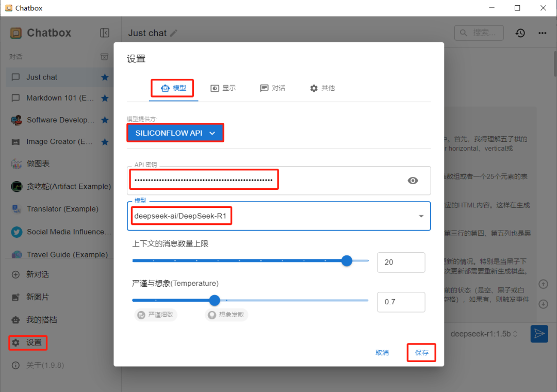Open the Translator (Example) conversation
The width and height of the screenshot is (557, 392).
click(59, 209)
